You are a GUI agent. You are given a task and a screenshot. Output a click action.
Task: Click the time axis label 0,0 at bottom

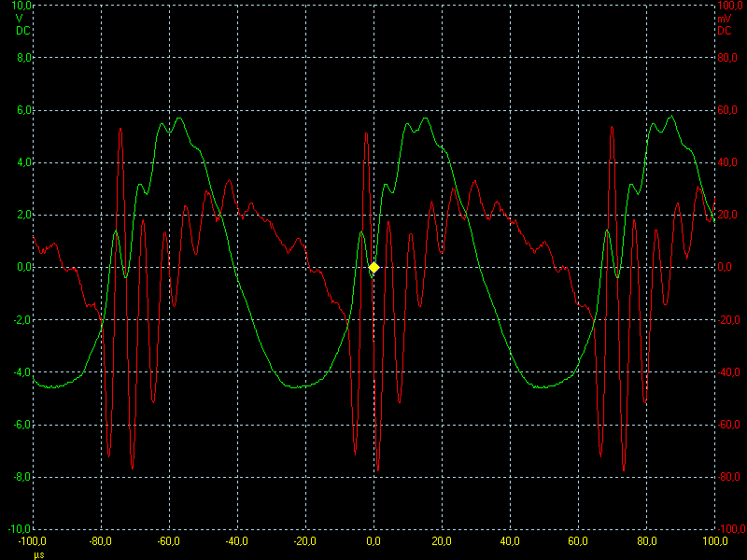373,541
